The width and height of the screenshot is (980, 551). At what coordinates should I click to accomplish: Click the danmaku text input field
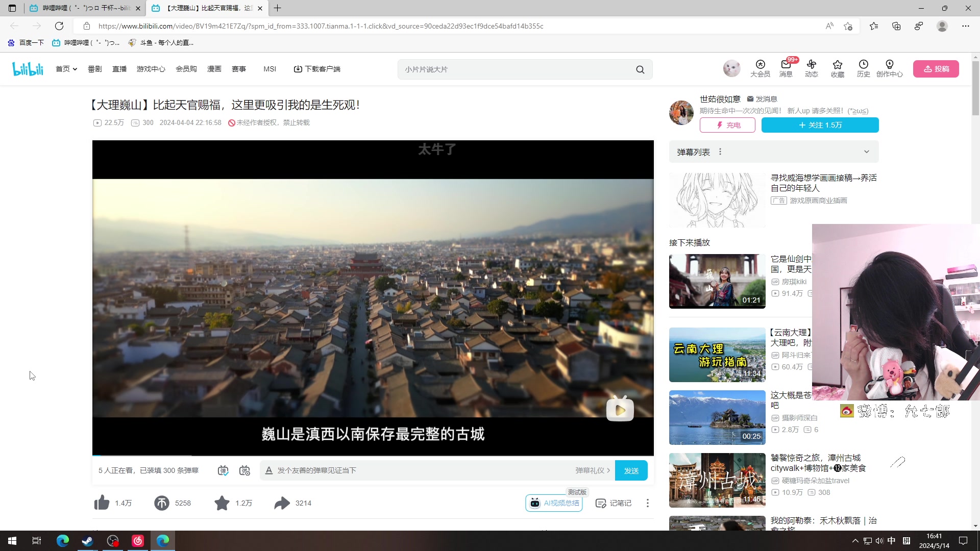tap(424, 470)
